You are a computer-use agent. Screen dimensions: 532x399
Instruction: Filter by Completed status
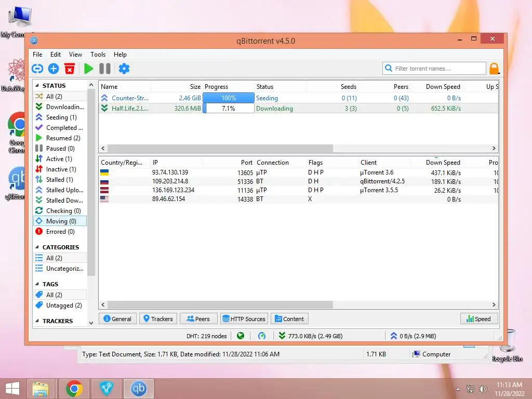(x=60, y=128)
